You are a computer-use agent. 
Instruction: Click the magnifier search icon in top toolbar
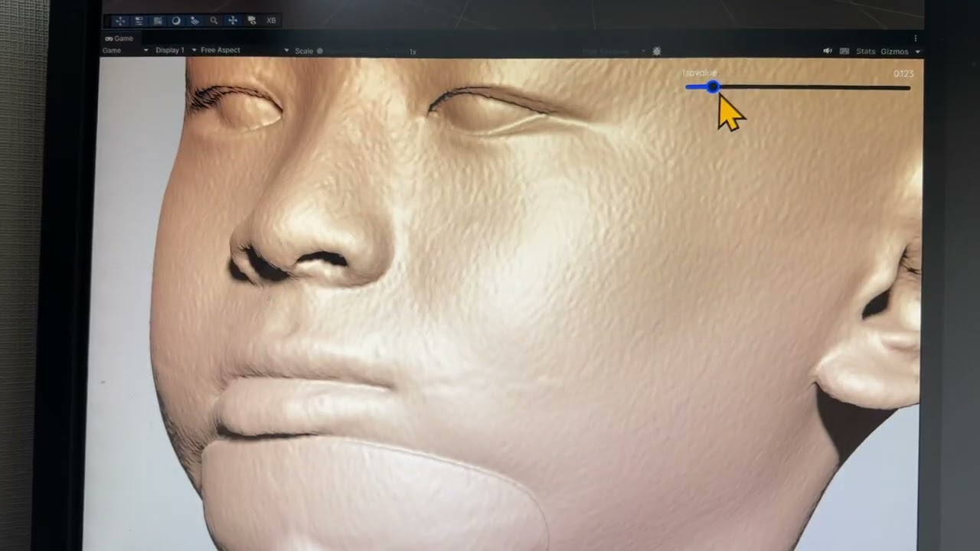pyautogui.click(x=214, y=21)
